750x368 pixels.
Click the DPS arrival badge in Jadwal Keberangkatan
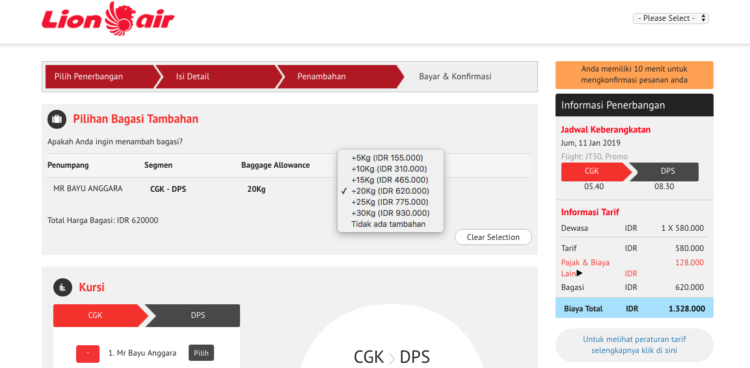tap(665, 171)
